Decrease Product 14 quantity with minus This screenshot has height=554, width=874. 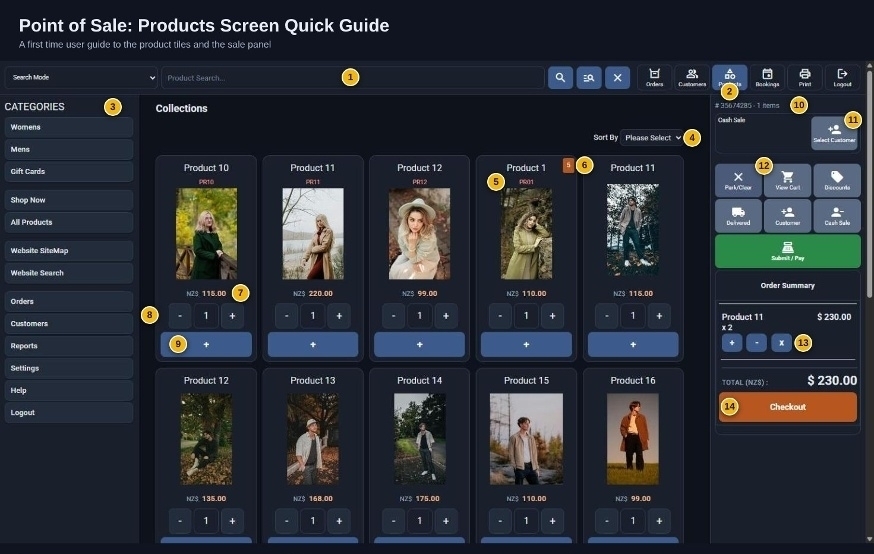pos(394,521)
